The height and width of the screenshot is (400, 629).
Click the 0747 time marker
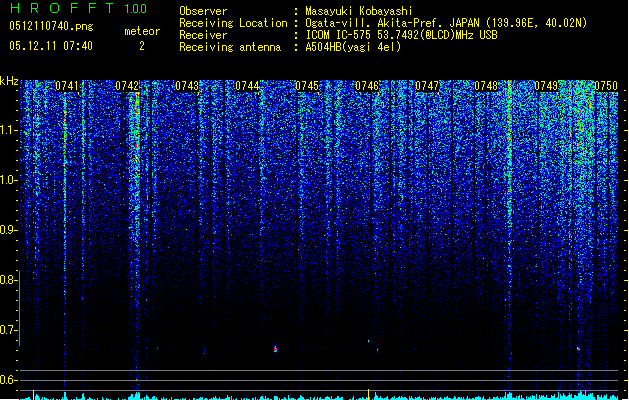[x=427, y=86]
